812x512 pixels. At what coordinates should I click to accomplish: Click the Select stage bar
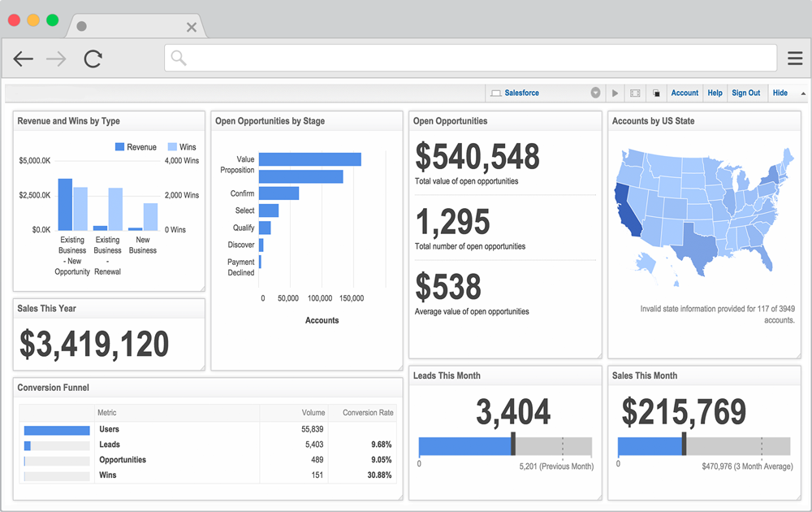269,210
